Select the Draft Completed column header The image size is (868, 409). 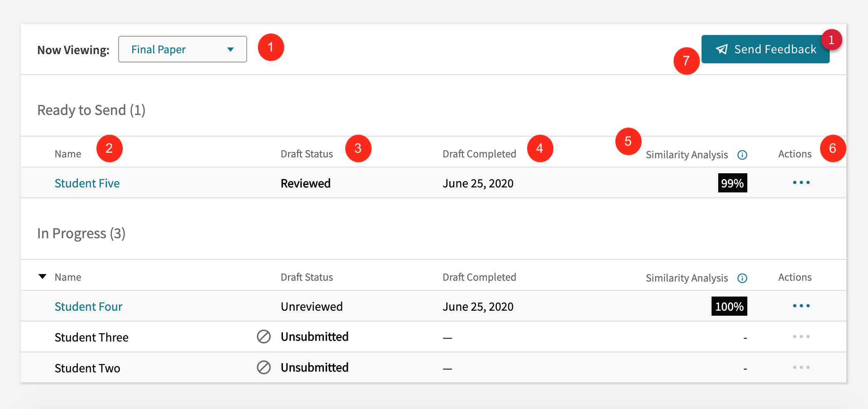click(x=479, y=154)
